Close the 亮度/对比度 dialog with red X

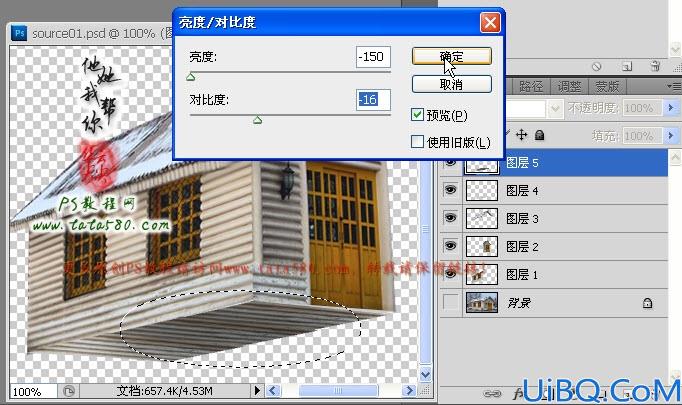(490, 22)
